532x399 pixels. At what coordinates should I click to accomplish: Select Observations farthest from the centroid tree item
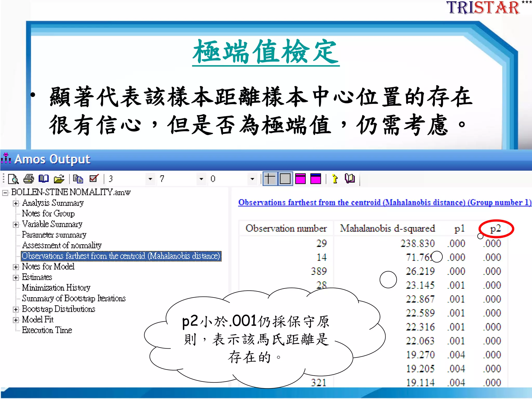click(x=121, y=256)
